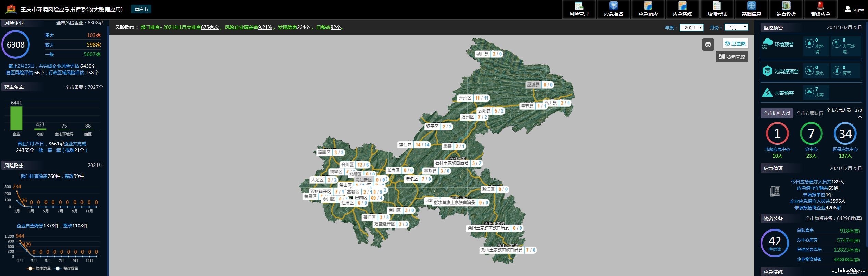This screenshot has height=276, width=868.
Task: Switch to the 全市专家队伍 tab
Action: (x=809, y=113)
